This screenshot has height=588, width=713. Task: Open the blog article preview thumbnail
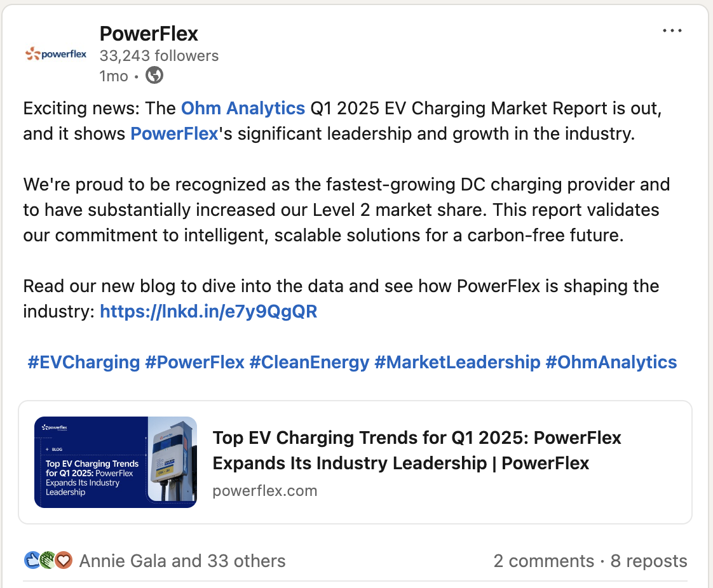point(116,462)
